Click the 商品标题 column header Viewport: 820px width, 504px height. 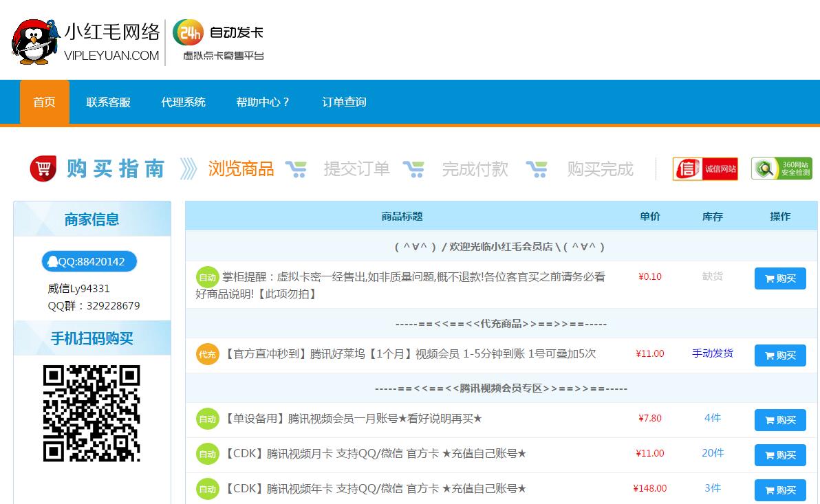point(402,217)
